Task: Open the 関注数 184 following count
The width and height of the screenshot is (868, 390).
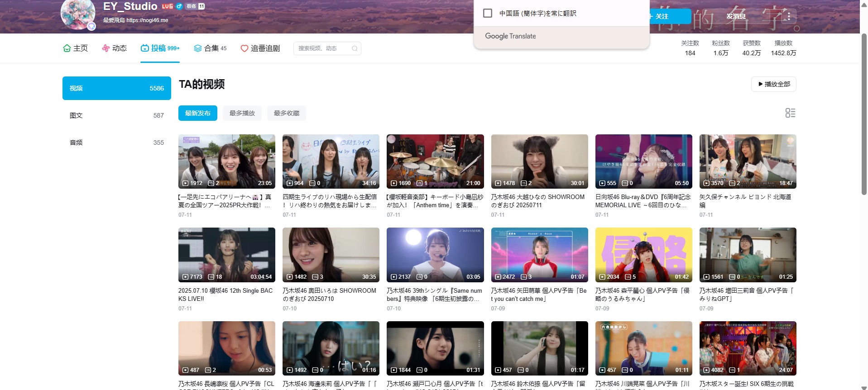Action: pyautogui.click(x=690, y=48)
